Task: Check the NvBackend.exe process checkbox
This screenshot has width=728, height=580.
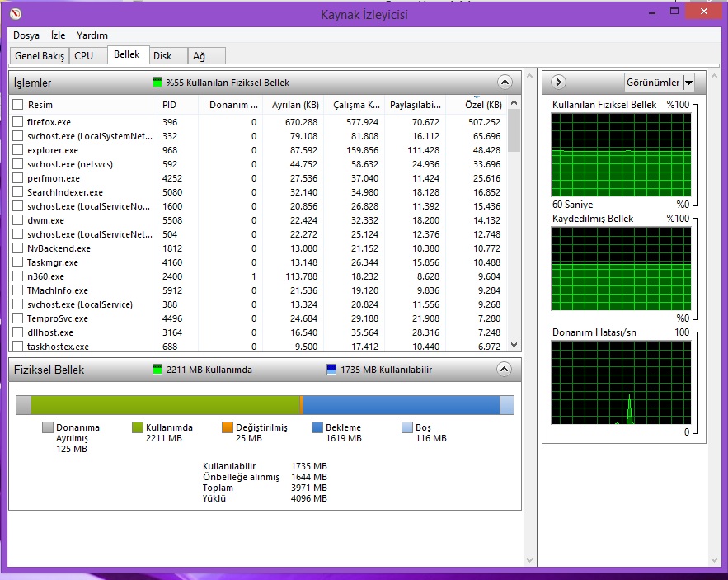Action: click(x=17, y=248)
